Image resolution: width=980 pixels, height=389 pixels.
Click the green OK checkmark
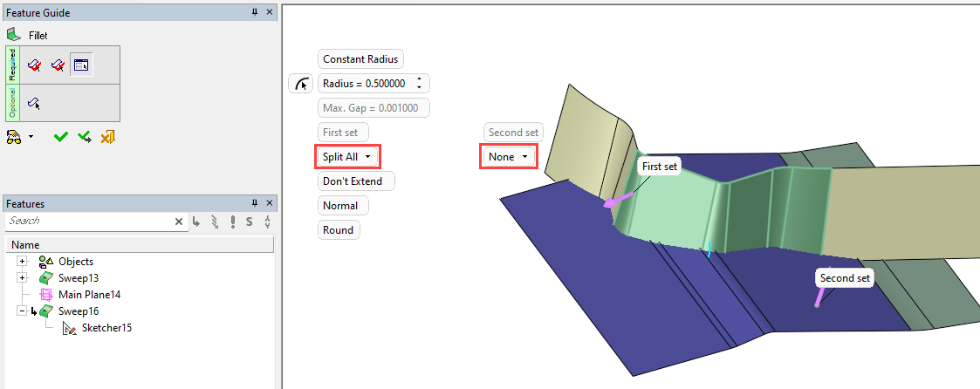coord(60,137)
